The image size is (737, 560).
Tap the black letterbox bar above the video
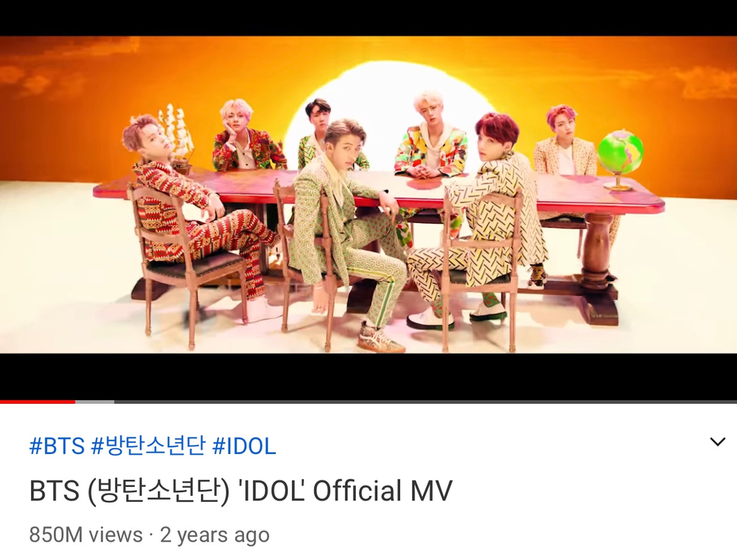[368, 18]
